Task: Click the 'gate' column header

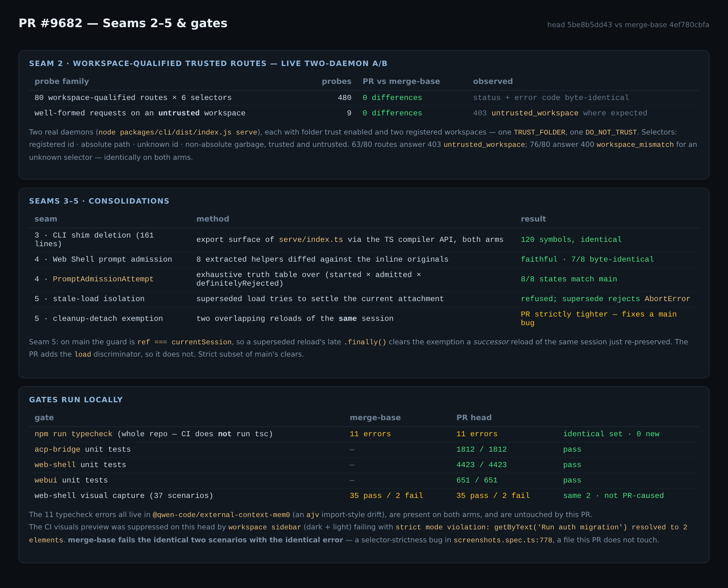Action: click(x=44, y=418)
